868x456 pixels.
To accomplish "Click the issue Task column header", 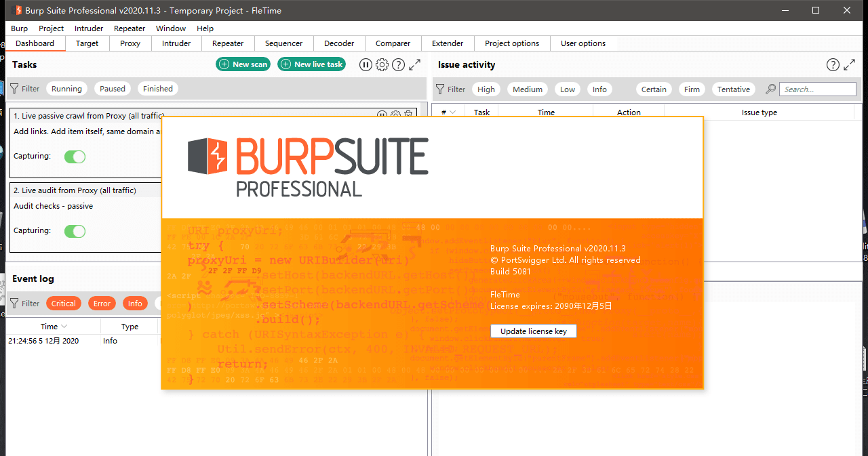I will [x=481, y=112].
